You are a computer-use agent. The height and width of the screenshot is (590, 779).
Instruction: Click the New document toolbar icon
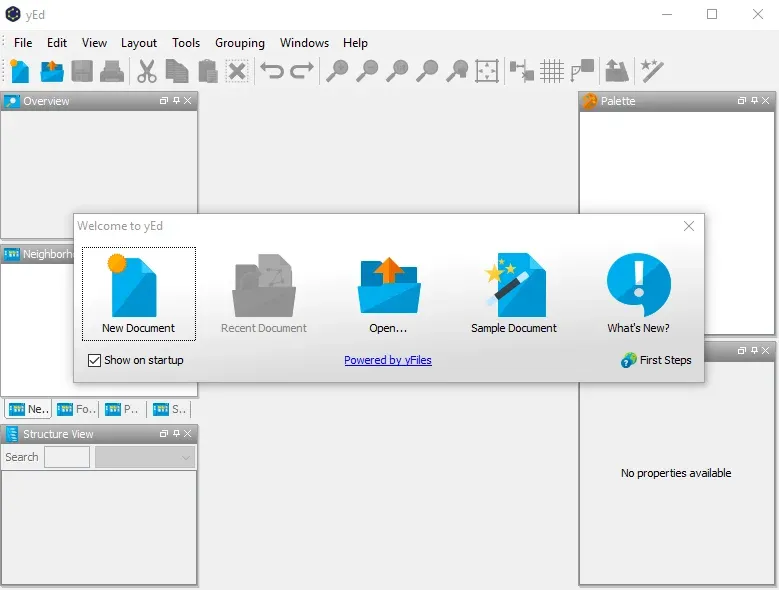pos(19,71)
